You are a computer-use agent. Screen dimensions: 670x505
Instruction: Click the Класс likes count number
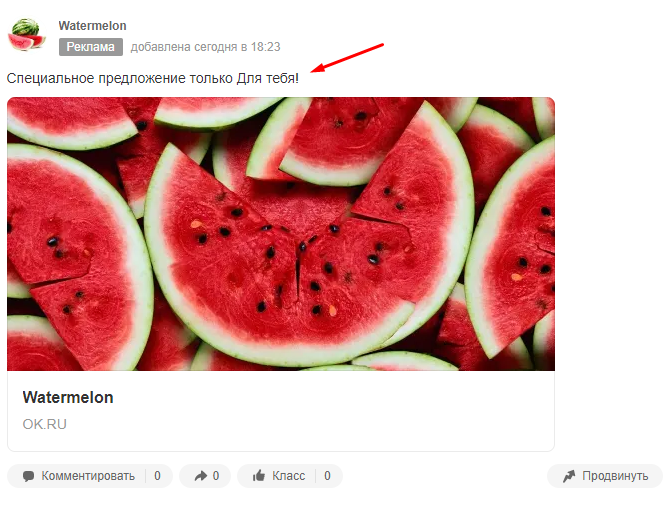pos(327,476)
